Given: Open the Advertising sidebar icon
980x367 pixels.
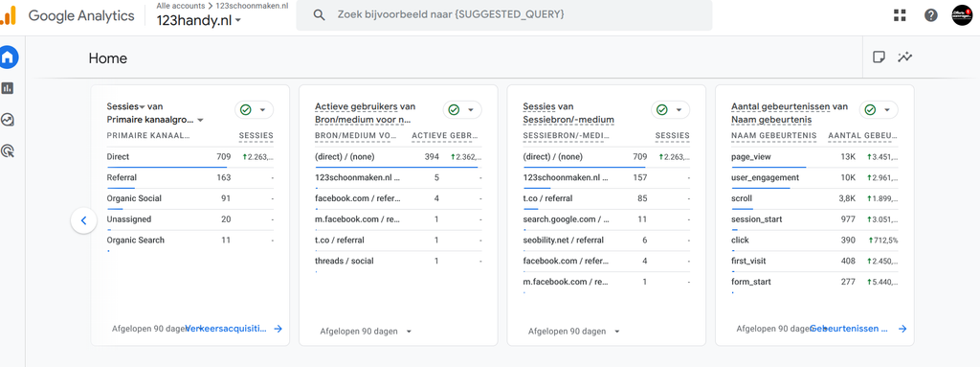Looking at the screenshot, I should tap(8, 150).
